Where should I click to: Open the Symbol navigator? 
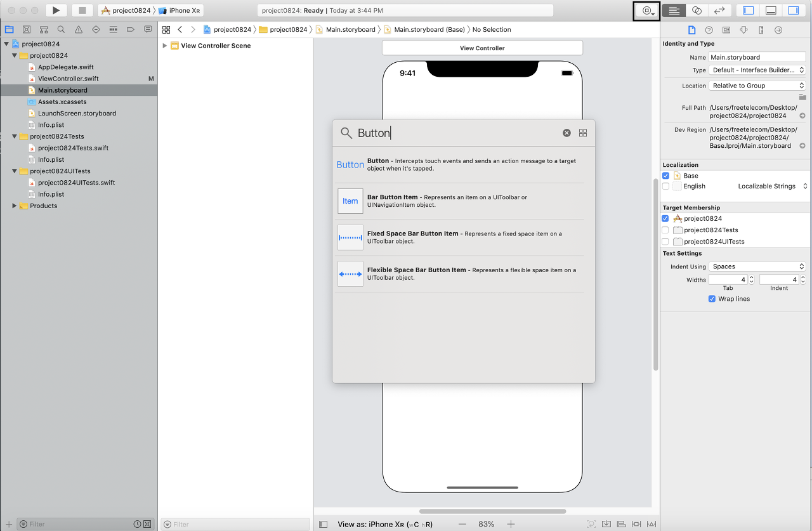pos(44,29)
